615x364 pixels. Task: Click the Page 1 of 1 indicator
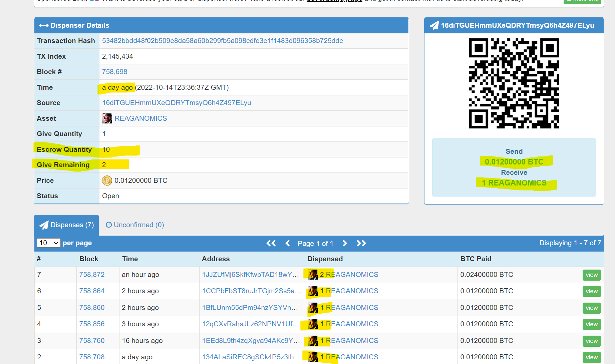[315, 244]
